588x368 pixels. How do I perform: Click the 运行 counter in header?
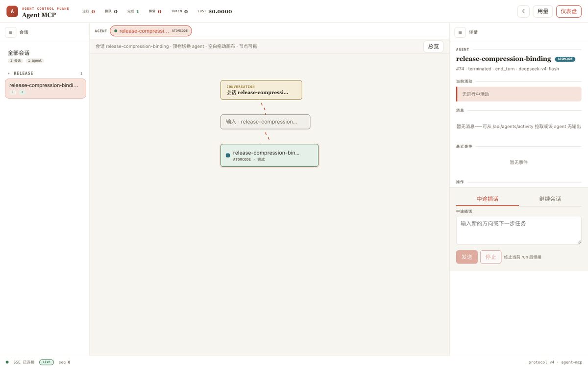tap(89, 11)
